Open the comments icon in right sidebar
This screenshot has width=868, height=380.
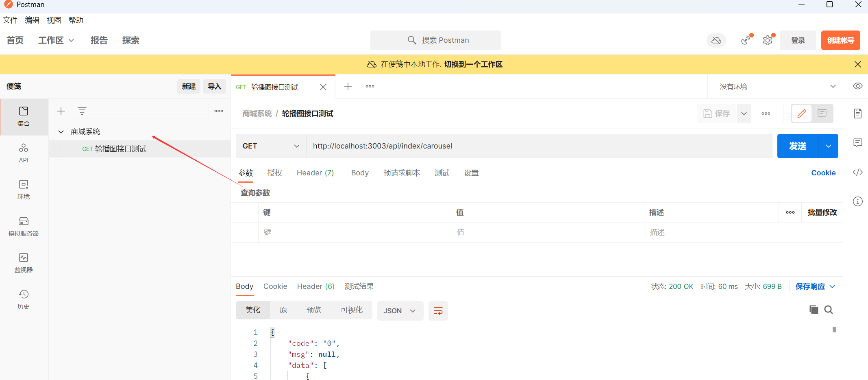tap(858, 143)
